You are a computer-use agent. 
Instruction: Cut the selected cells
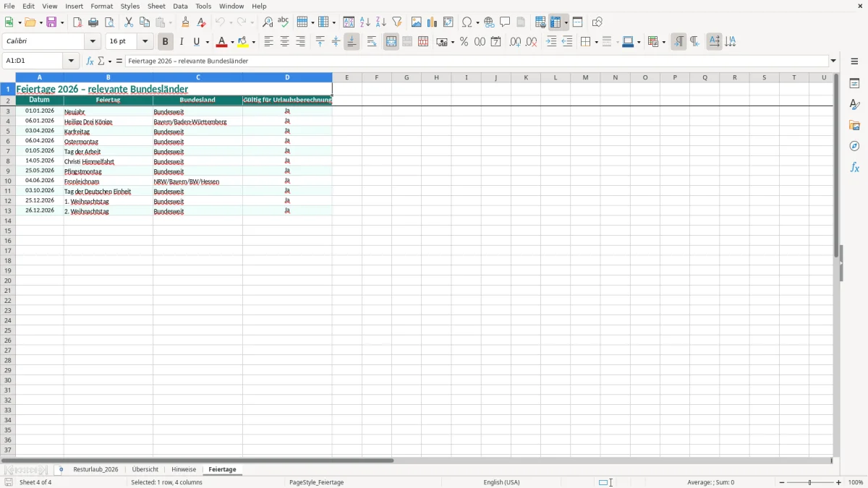[129, 22]
